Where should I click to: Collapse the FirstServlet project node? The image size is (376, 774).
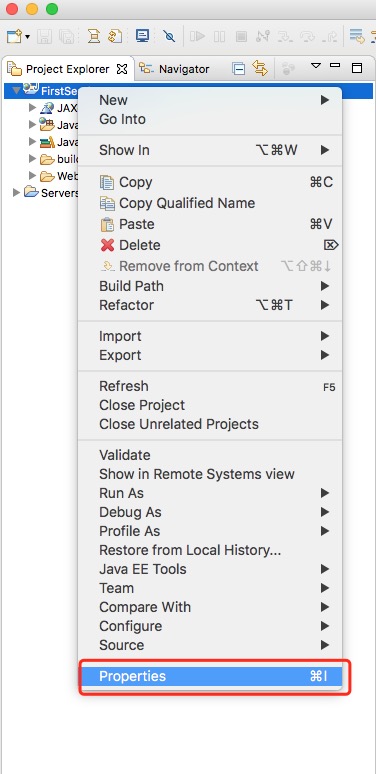click(16, 91)
